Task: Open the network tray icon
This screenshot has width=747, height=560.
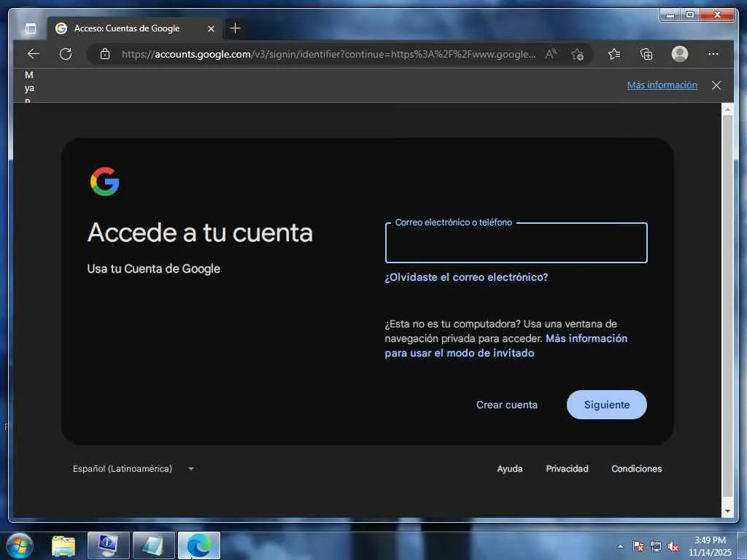Action: coord(656,546)
